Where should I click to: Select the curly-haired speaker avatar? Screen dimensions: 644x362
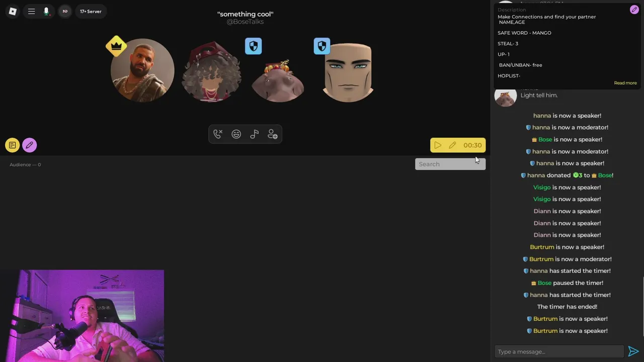(211, 72)
